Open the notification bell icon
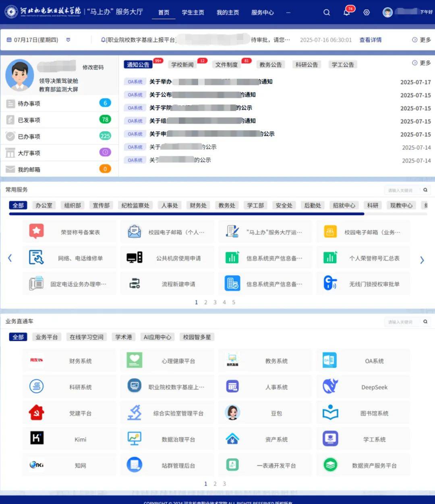Screen dimensions: 435x504 (347, 12)
